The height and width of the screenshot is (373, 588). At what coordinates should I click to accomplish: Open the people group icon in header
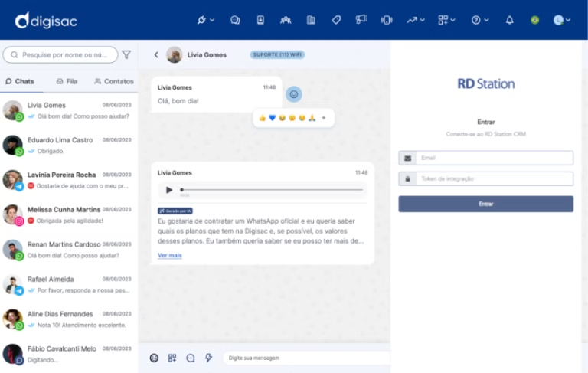pyautogui.click(x=286, y=20)
